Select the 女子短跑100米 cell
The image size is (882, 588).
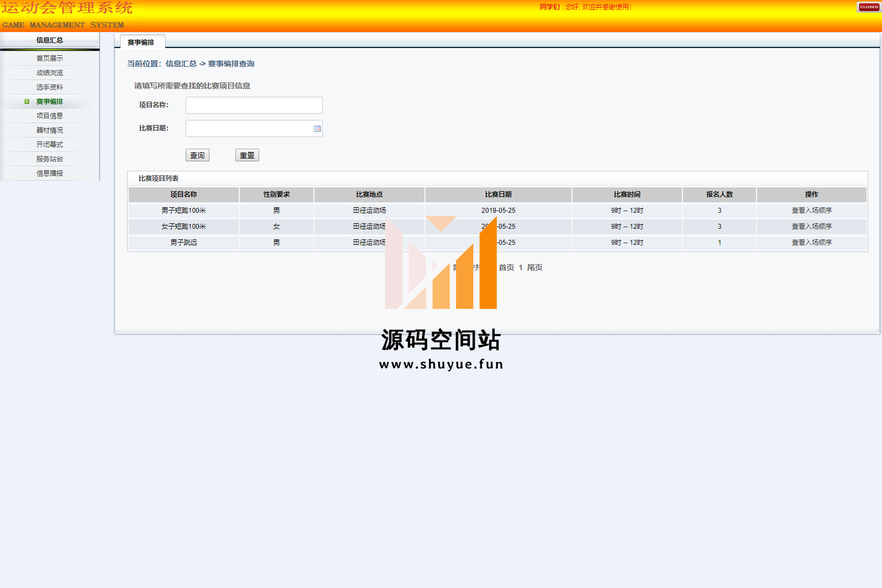[x=183, y=227]
